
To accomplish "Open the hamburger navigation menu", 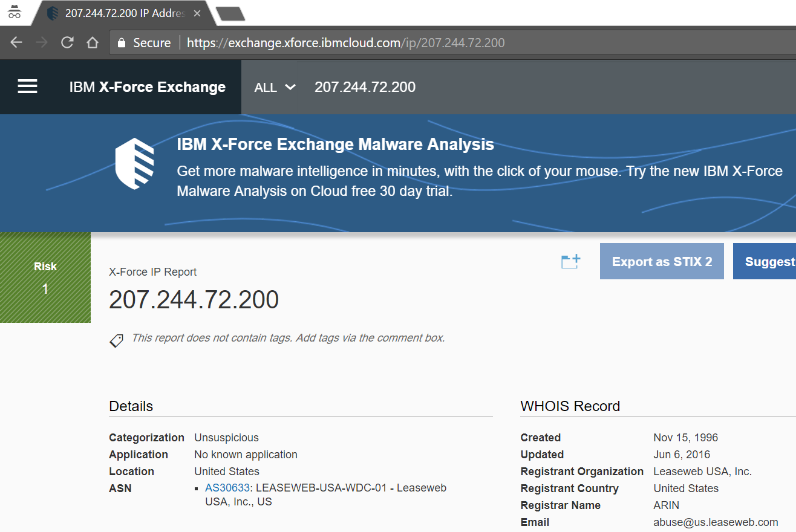I will click(x=27, y=87).
